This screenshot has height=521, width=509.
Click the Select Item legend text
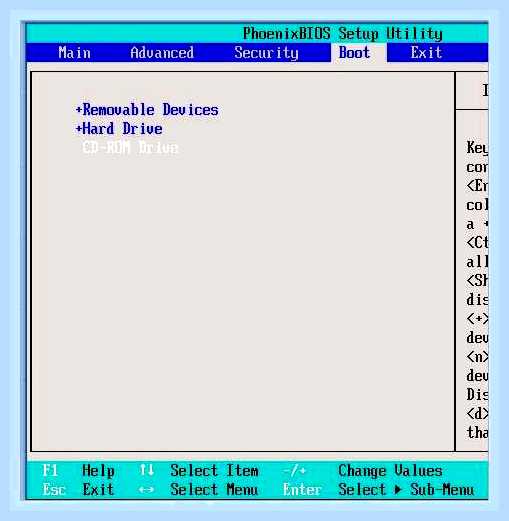click(x=214, y=471)
